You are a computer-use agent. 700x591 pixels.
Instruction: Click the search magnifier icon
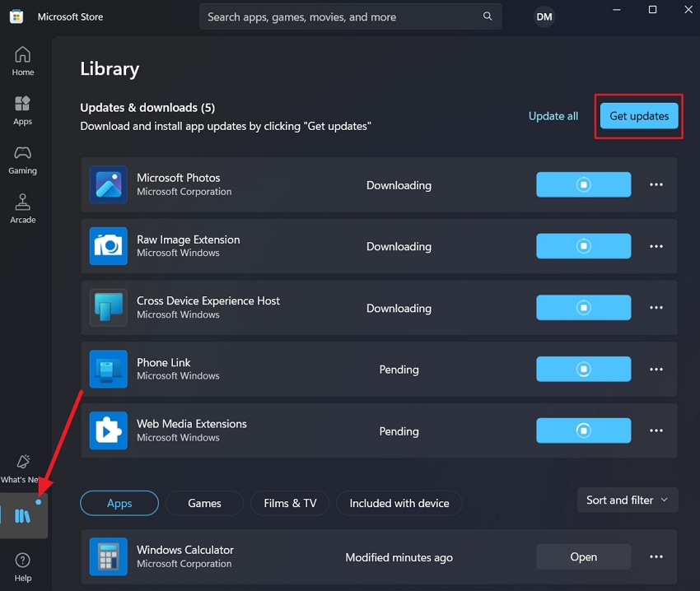(x=488, y=16)
